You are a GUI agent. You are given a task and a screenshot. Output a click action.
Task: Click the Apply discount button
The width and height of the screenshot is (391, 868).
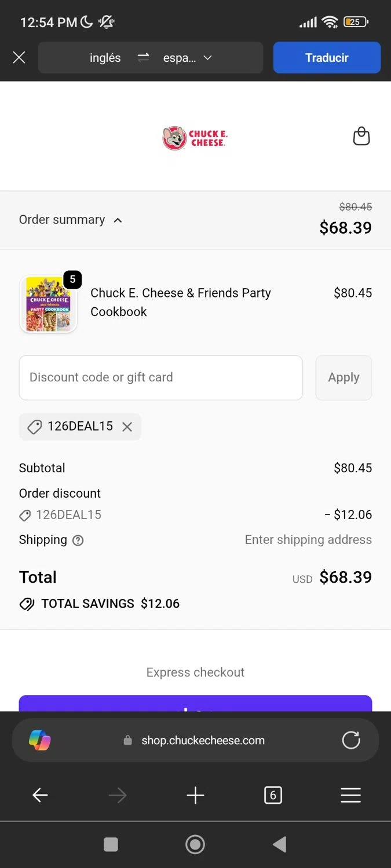(344, 377)
